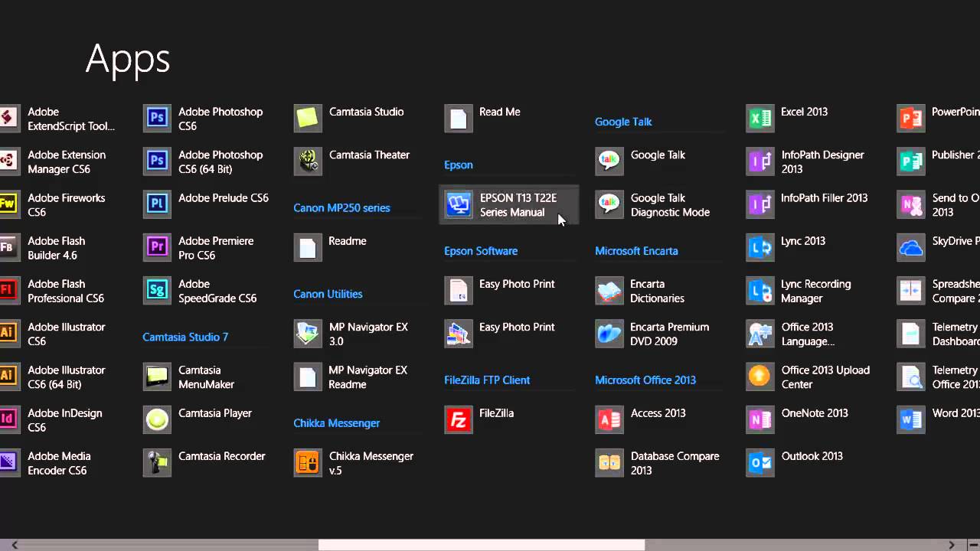The width and height of the screenshot is (980, 551).
Task: Open Adobe SpeedGrade CS6 icon
Action: [157, 291]
